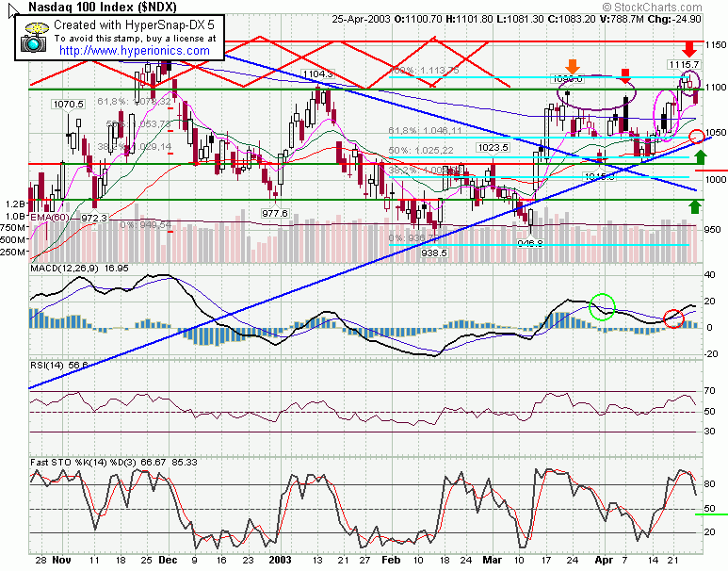Click the '1023.5' price label
The image size is (728, 571).
493,148
